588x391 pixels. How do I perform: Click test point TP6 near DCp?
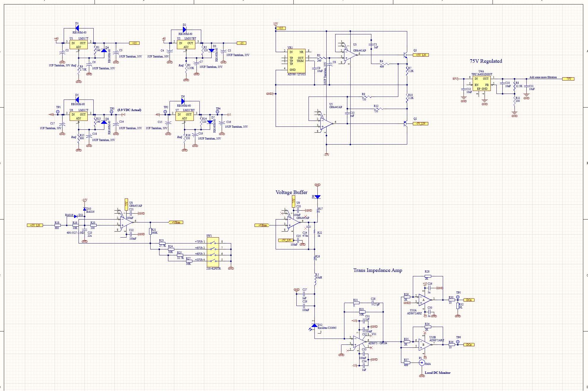click(x=458, y=342)
